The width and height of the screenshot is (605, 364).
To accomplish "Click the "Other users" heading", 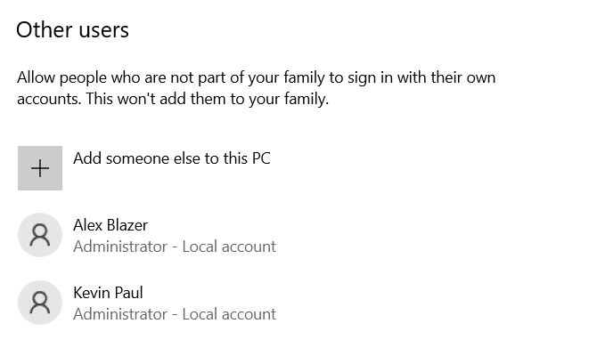I will click(73, 30).
